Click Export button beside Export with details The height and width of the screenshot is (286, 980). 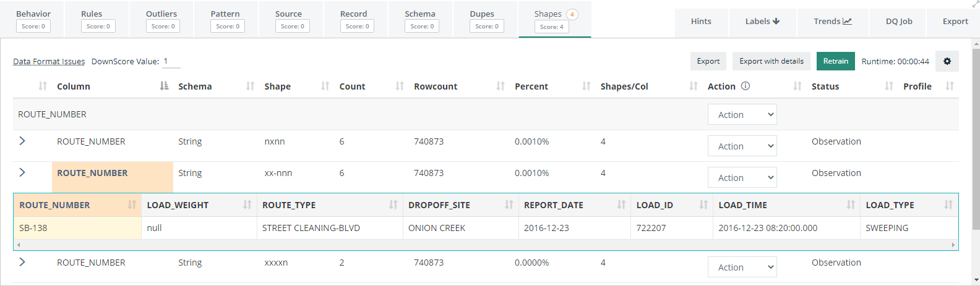tap(708, 61)
